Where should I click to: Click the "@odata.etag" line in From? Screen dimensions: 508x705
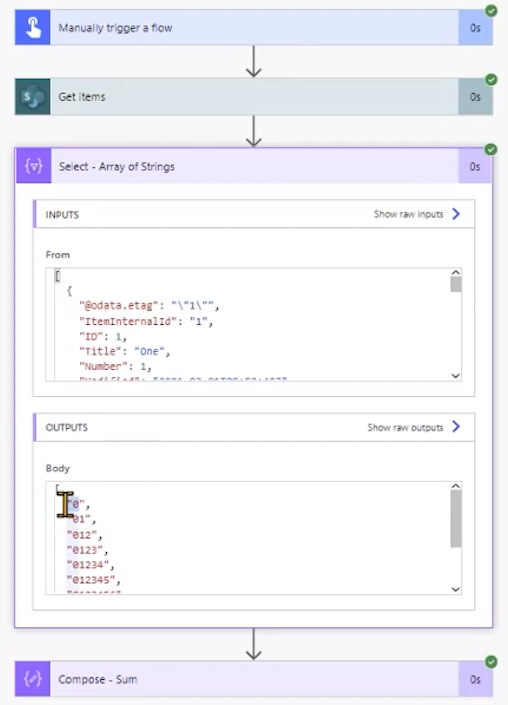[x=149, y=306]
